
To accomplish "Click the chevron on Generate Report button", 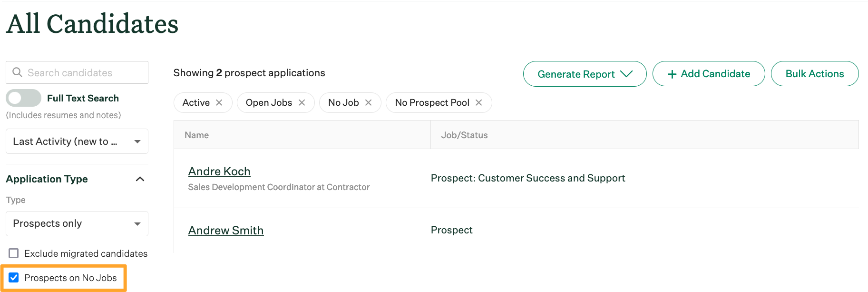I will click(627, 74).
